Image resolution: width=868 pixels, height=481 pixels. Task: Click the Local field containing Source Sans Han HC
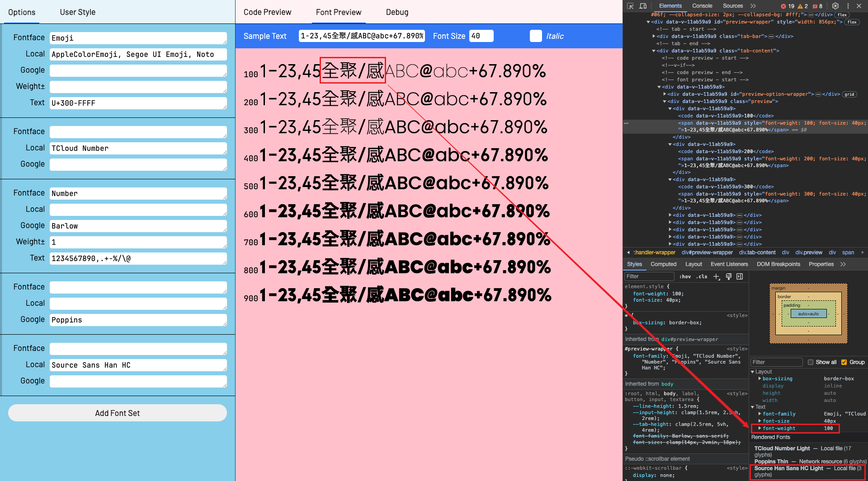click(138, 365)
